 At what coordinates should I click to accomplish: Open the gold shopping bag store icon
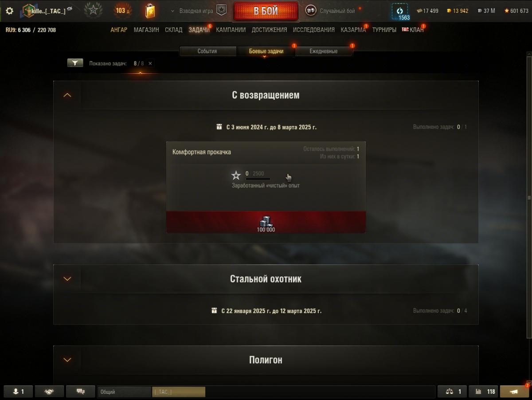(x=150, y=11)
